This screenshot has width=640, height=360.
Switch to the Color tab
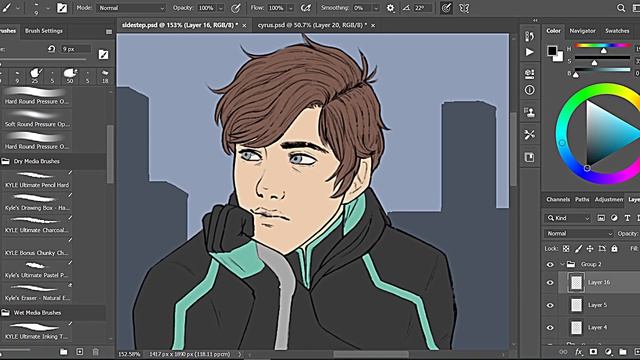point(553,31)
